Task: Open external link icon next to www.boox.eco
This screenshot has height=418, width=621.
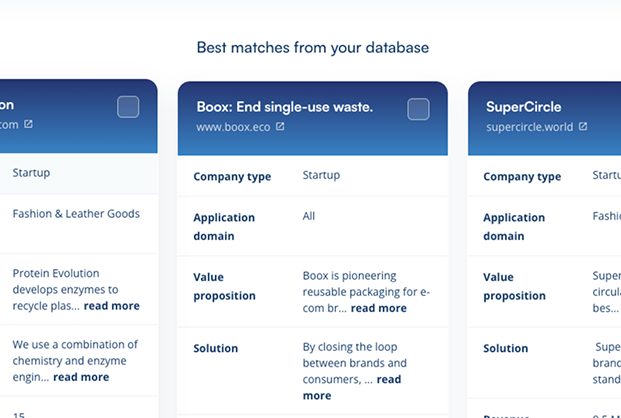Action: coord(280,126)
